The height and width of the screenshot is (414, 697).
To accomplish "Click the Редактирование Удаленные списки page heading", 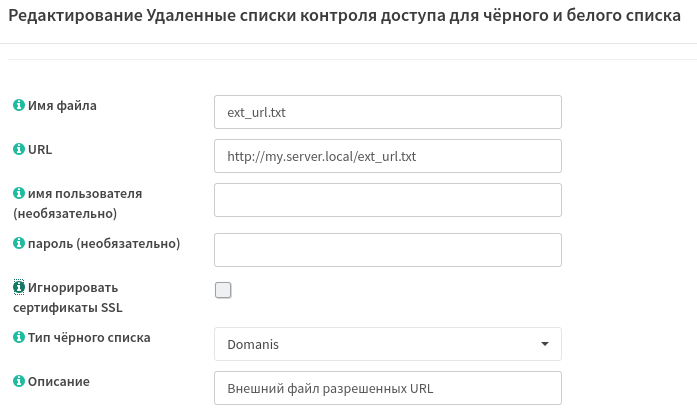I will [344, 16].
